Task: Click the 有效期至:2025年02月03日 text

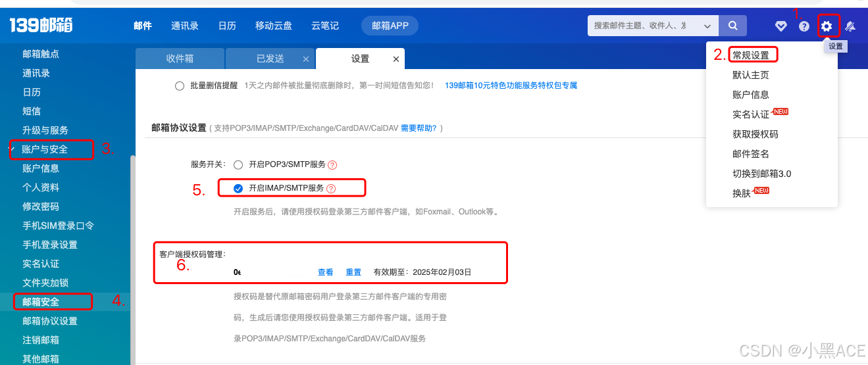Action: coord(422,272)
